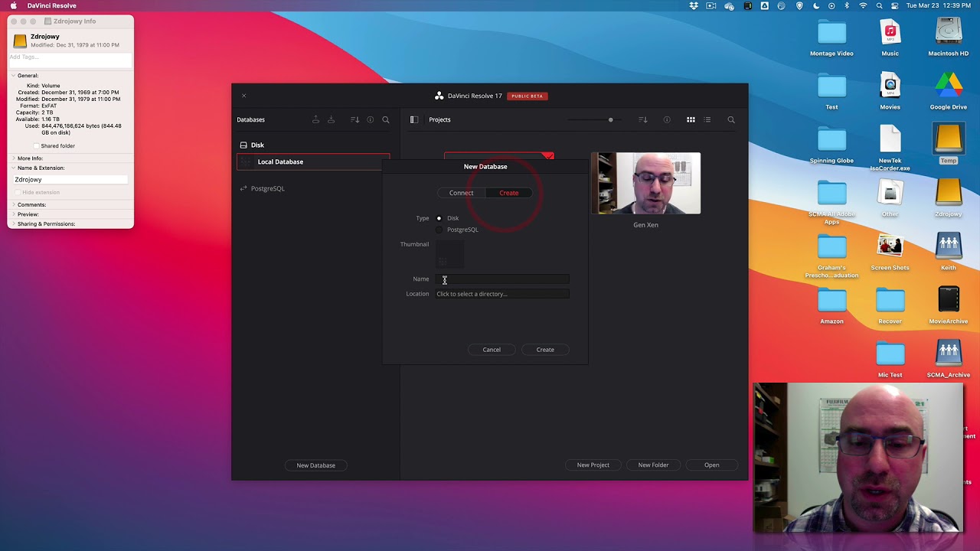Open the Projects sort order icon
This screenshot has height=551, width=980.
point(643,119)
